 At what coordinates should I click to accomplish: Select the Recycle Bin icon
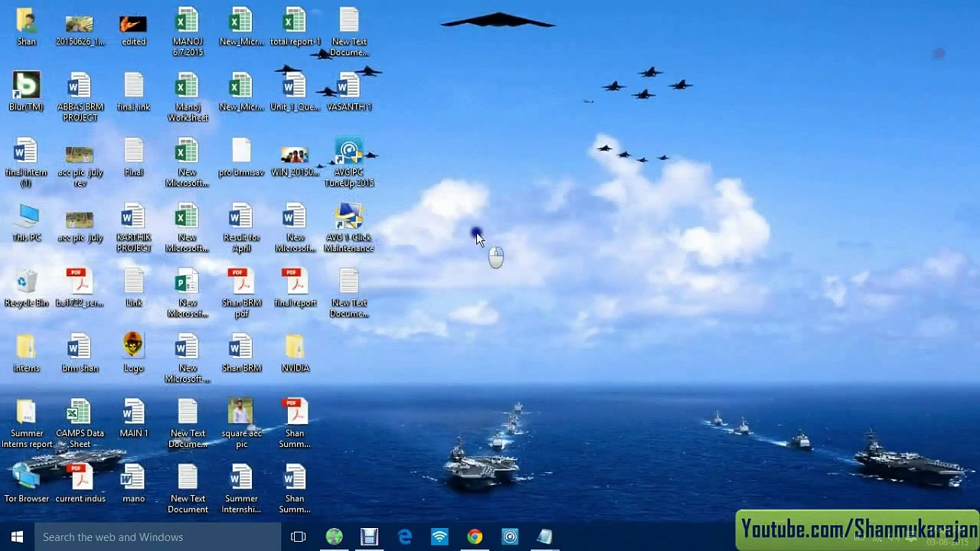coord(26,288)
